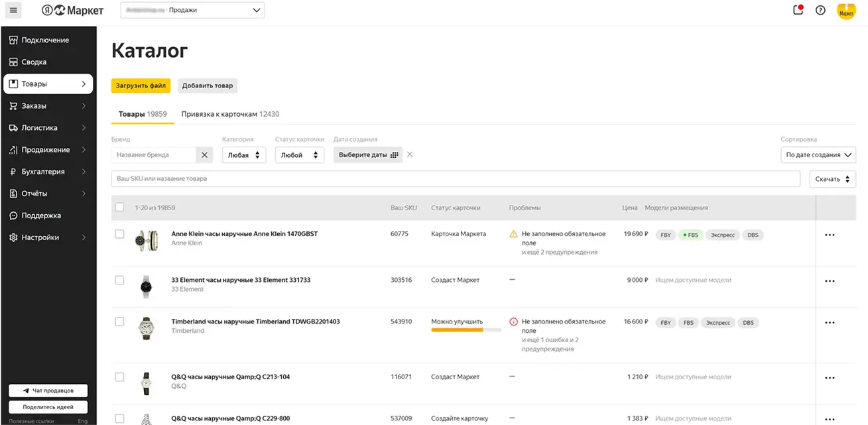Click the help question mark icon
This screenshot has height=425, width=868.
(x=820, y=10)
